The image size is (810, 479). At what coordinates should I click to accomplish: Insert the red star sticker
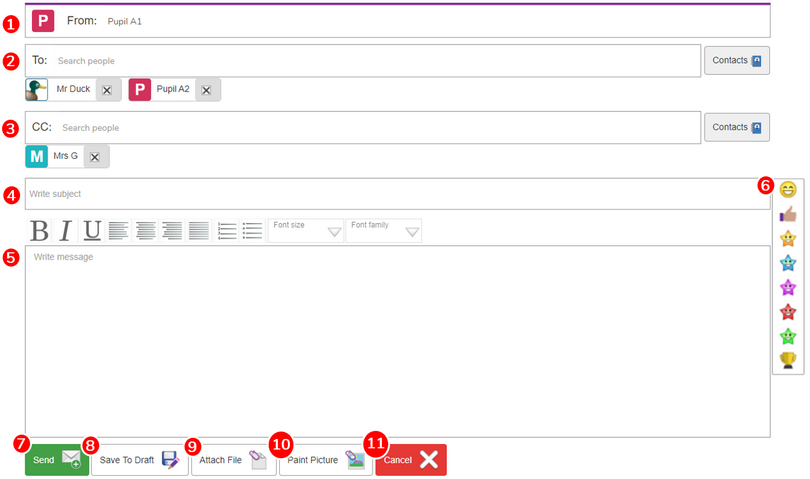pyautogui.click(x=788, y=312)
